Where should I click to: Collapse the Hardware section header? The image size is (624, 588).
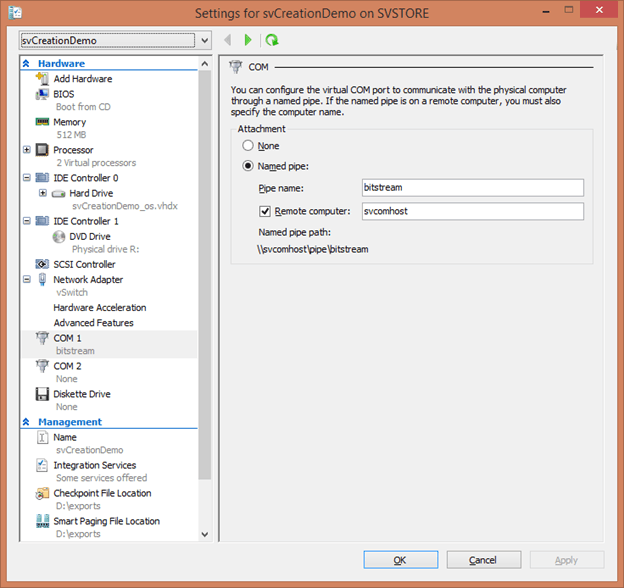(x=27, y=64)
